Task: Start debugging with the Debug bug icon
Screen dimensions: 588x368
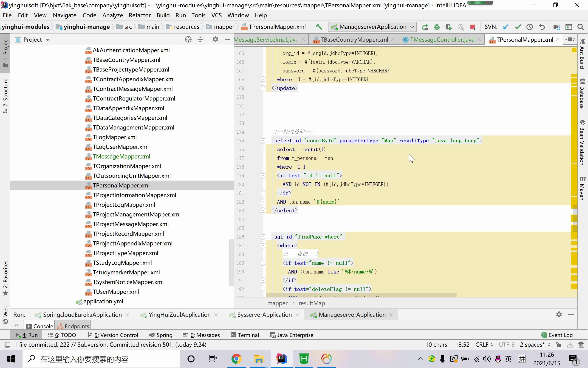Action: coord(437,27)
